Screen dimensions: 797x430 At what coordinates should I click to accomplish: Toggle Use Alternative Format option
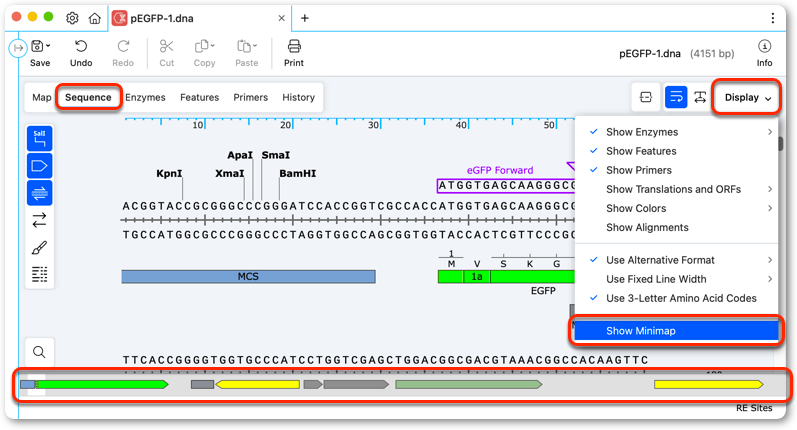(x=677, y=260)
